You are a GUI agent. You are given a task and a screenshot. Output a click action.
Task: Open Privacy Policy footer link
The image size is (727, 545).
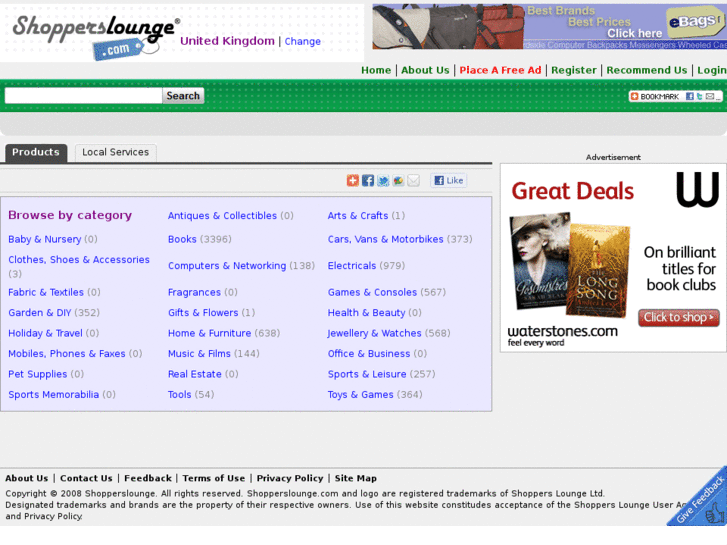coord(290,478)
